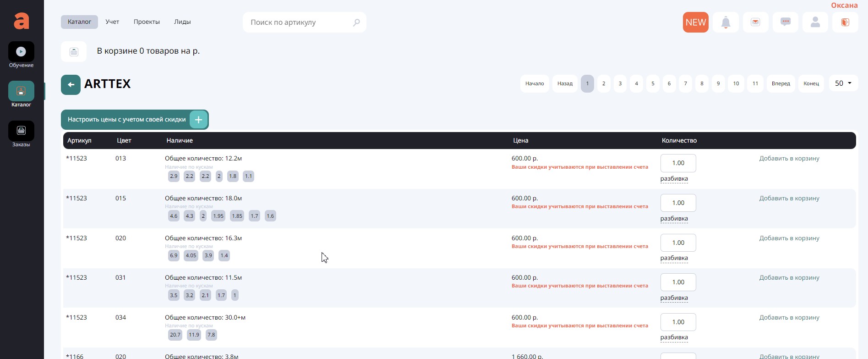
Task: Add color 015 item to cart
Action: (x=789, y=199)
